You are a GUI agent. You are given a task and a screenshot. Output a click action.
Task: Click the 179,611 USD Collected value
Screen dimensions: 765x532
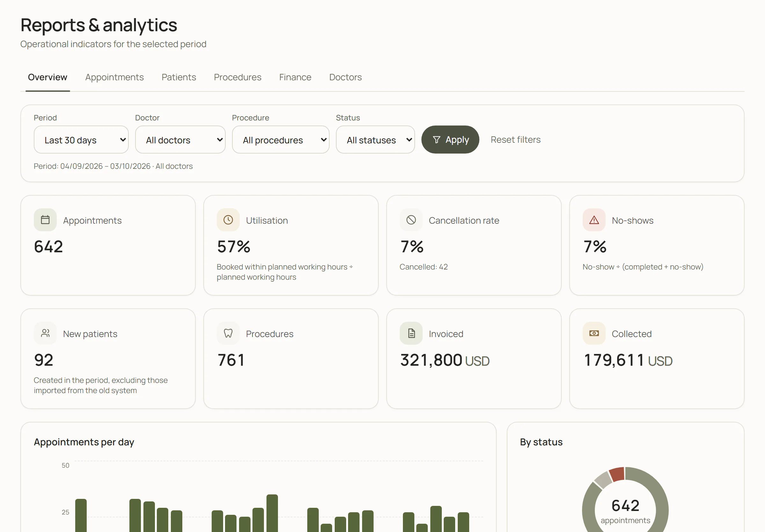pyautogui.click(x=628, y=360)
